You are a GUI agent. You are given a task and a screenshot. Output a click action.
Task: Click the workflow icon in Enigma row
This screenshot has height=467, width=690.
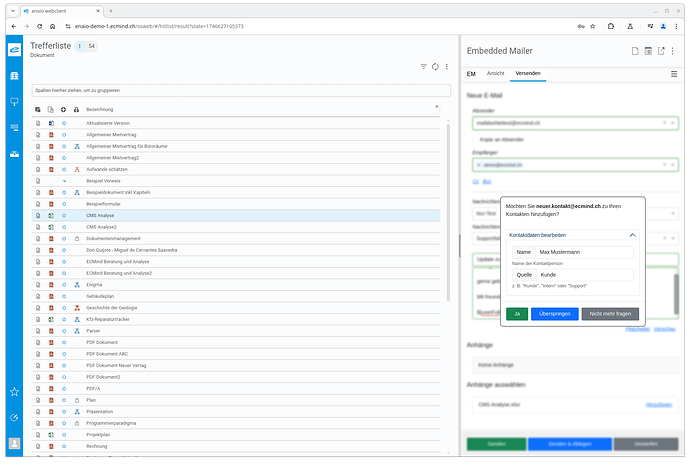tap(77, 285)
